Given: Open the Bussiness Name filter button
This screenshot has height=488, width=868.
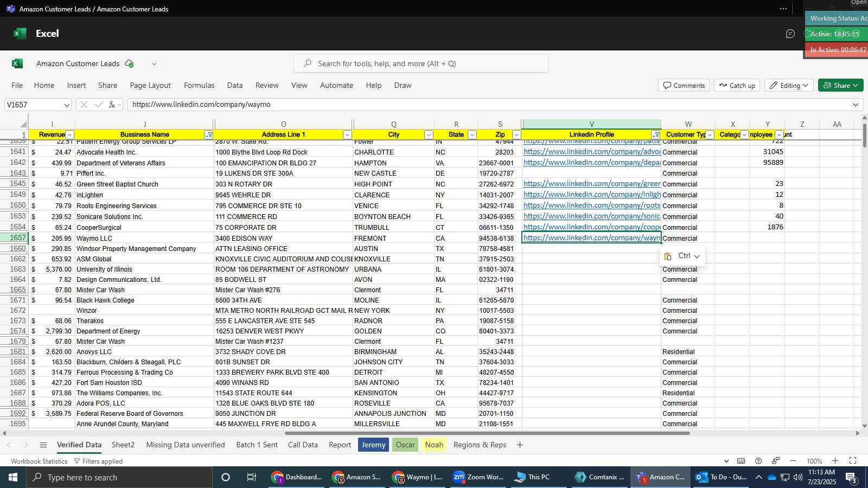Looking at the screenshot, I should pos(209,134).
